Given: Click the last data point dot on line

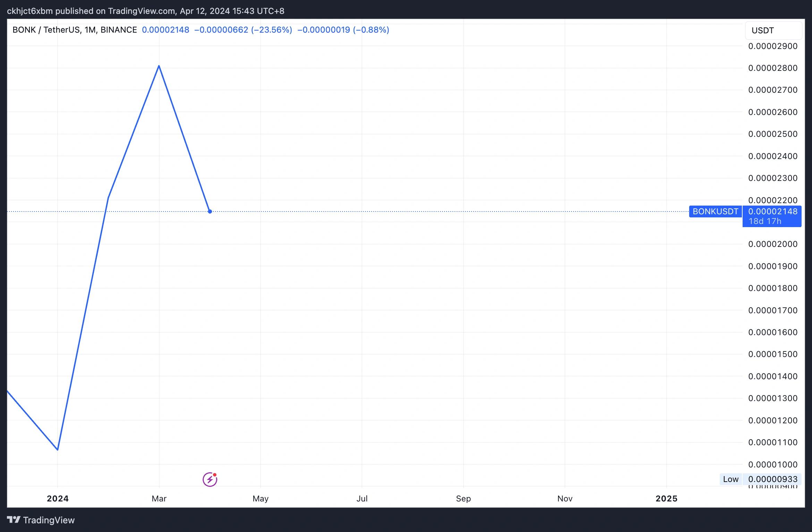Looking at the screenshot, I should pyautogui.click(x=210, y=211).
